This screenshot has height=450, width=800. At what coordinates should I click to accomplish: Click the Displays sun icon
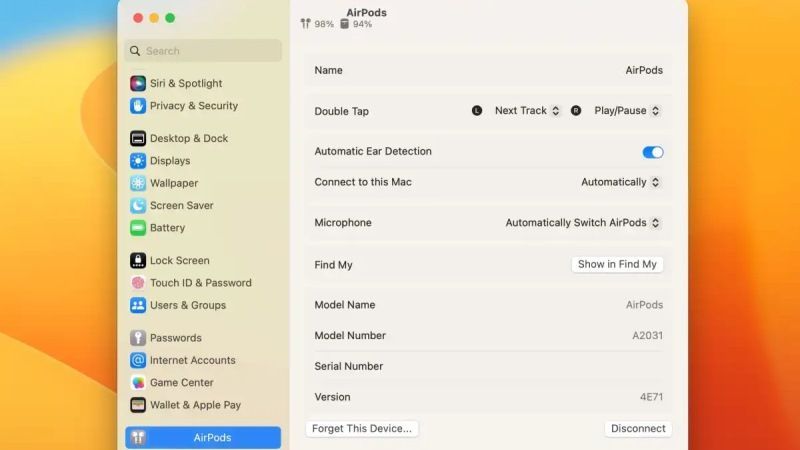(x=138, y=161)
